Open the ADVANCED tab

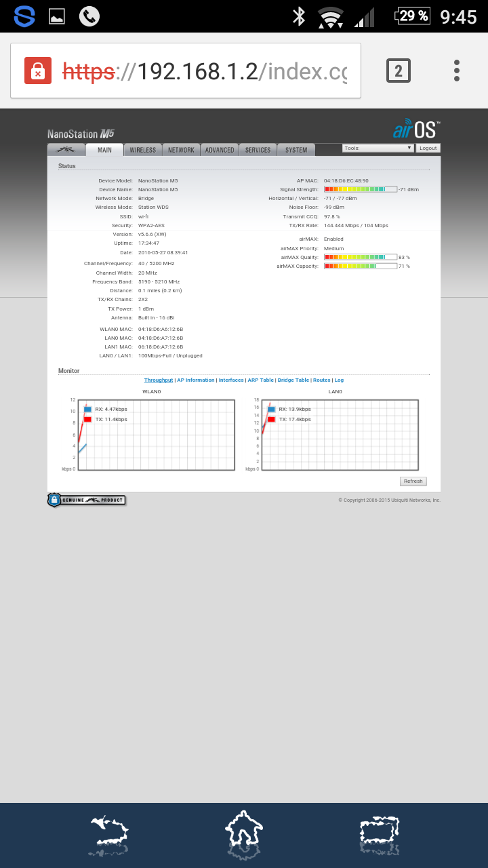(220, 150)
